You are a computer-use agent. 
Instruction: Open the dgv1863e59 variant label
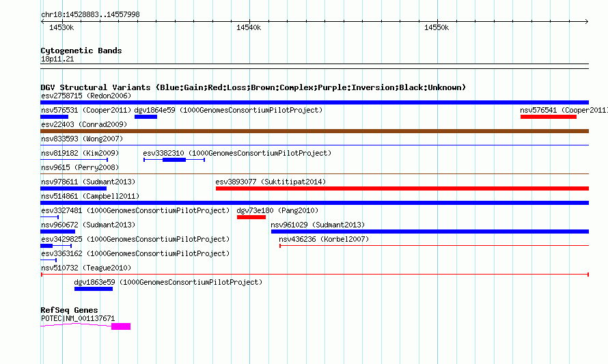[x=168, y=282]
